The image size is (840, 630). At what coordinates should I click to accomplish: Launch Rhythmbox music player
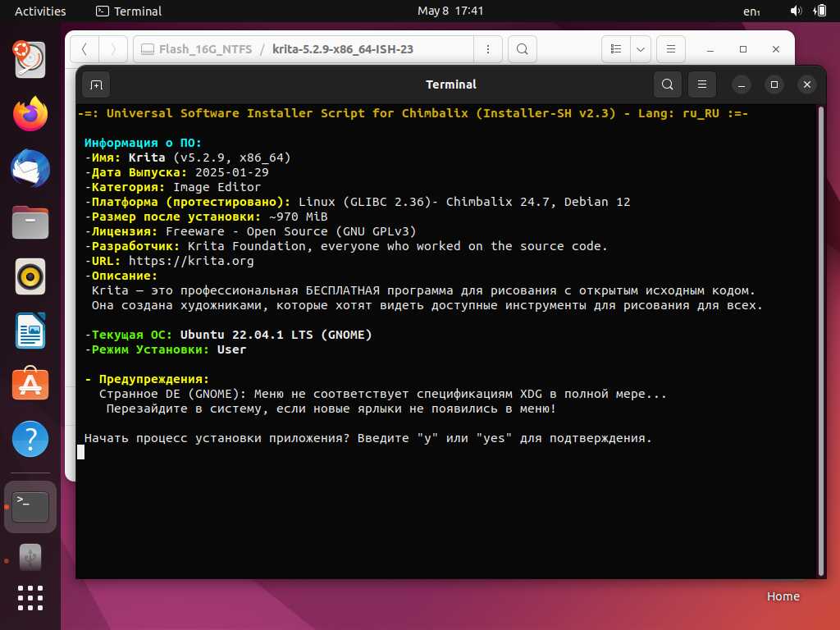click(x=30, y=277)
